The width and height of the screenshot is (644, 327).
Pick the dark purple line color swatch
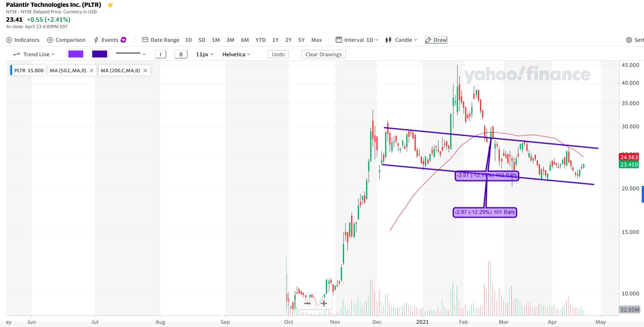pyautogui.click(x=99, y=54)
